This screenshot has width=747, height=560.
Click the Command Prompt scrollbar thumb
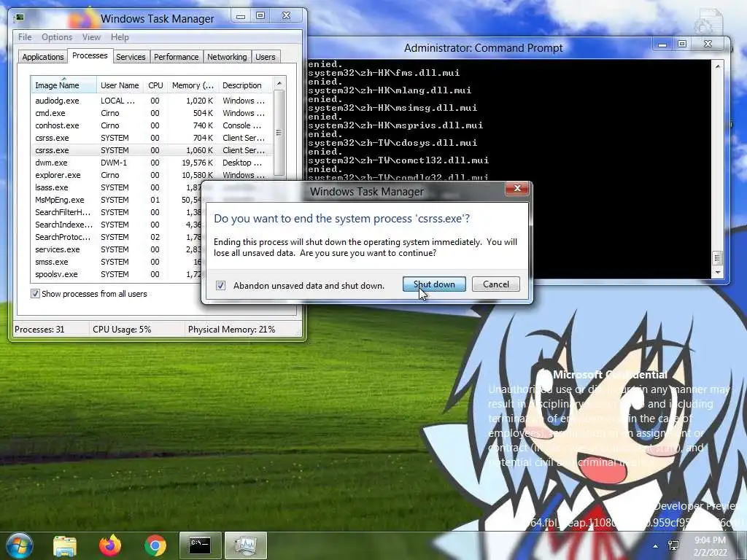[718, 259]
